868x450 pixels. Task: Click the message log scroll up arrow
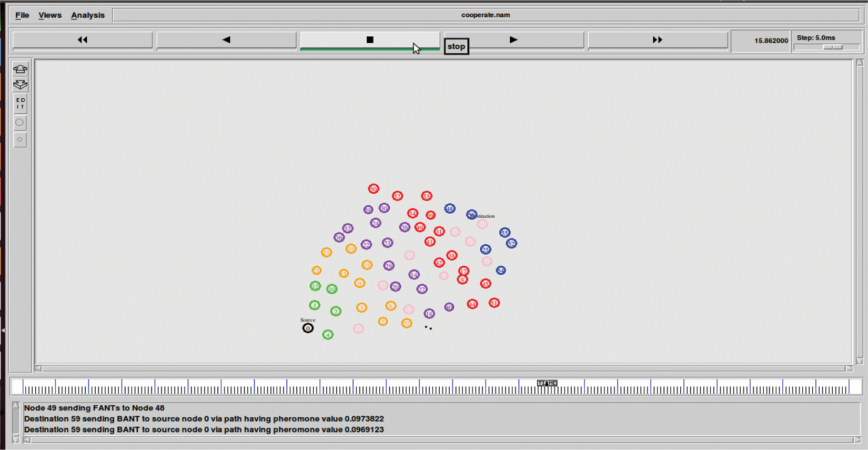(16, 406)
